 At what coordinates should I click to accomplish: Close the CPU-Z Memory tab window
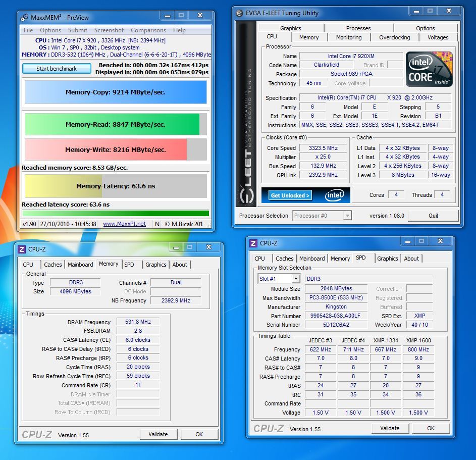pos(208,247)
